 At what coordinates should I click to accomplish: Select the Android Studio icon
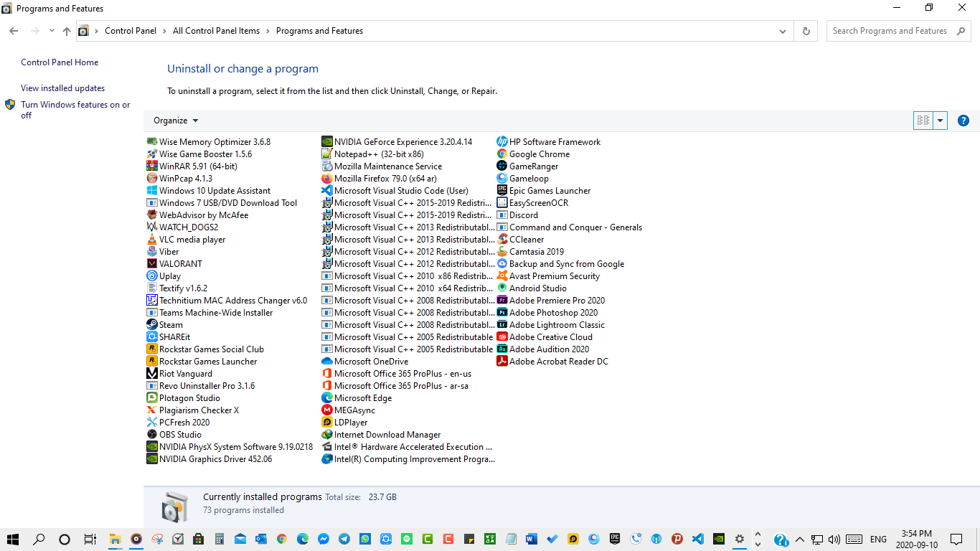[502, 288]
